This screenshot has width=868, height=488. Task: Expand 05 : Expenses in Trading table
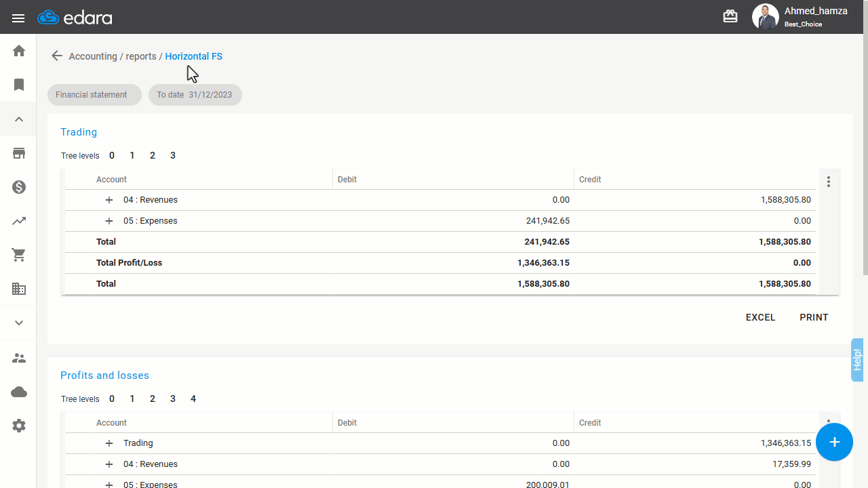[x=108, y=221]
